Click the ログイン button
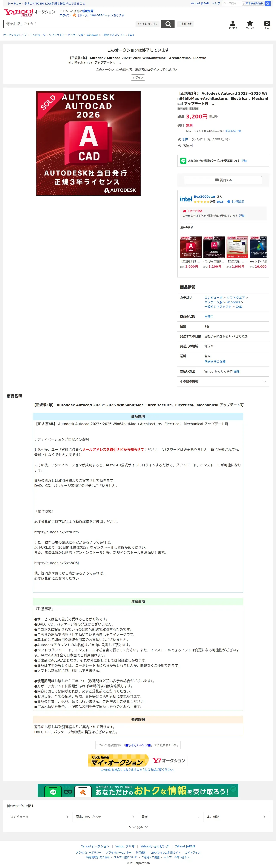This screenshot has height=868, width=276. coord(138,77)
